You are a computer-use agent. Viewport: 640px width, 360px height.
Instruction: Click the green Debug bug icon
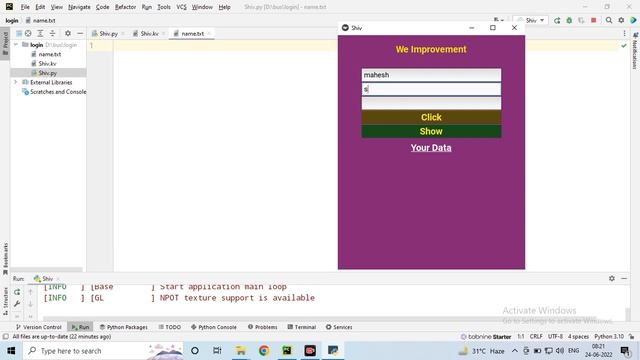(569, 20)
